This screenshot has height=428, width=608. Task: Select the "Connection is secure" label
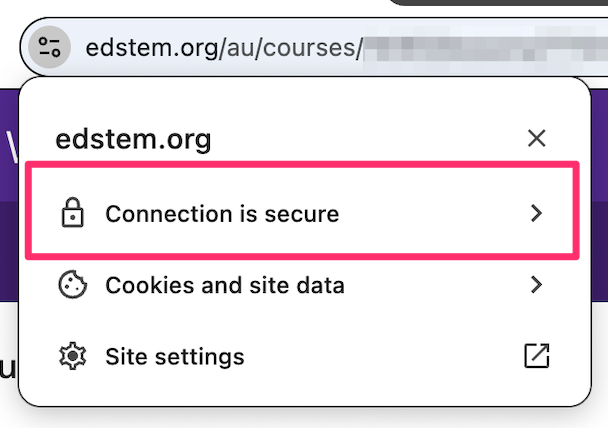(x=222, y=213)
